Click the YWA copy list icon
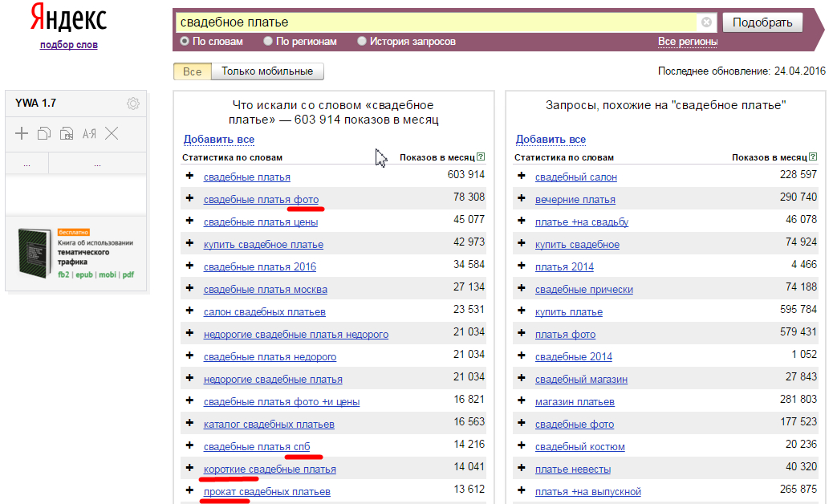This screenshot has height=504, width=833. [x=44, y=134]
